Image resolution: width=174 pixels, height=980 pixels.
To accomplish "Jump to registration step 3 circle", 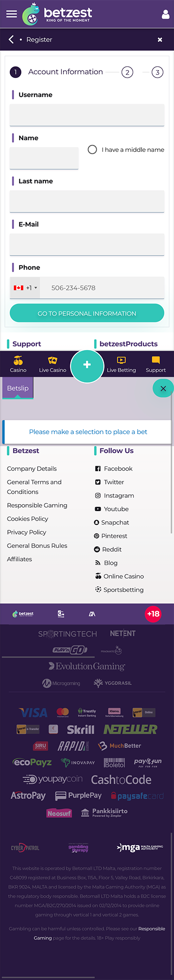I will tap(157, 72).
